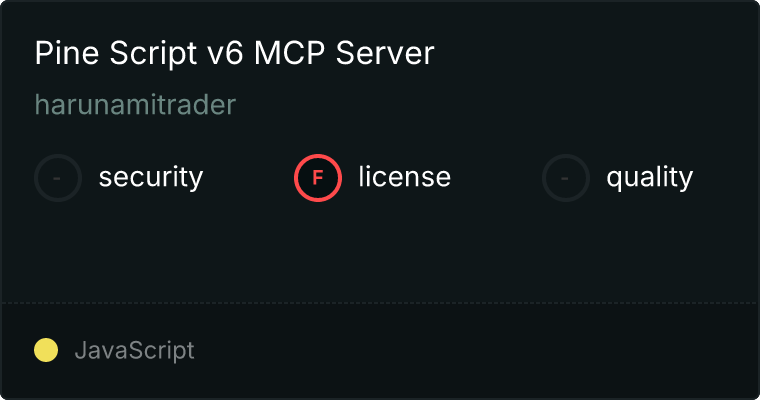Click the dashed divider above JavaScript

tap(380, 303)
